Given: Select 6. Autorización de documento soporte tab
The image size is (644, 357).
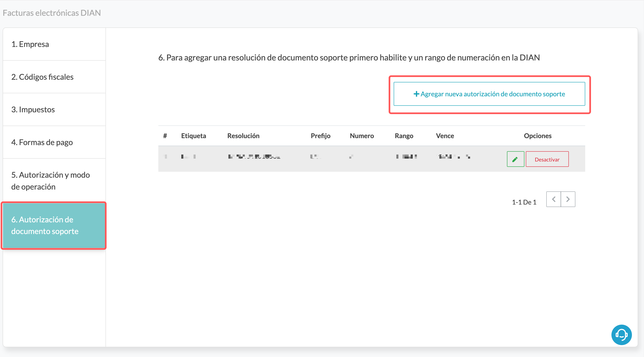Looking at the screenshot, I should 54,225.
